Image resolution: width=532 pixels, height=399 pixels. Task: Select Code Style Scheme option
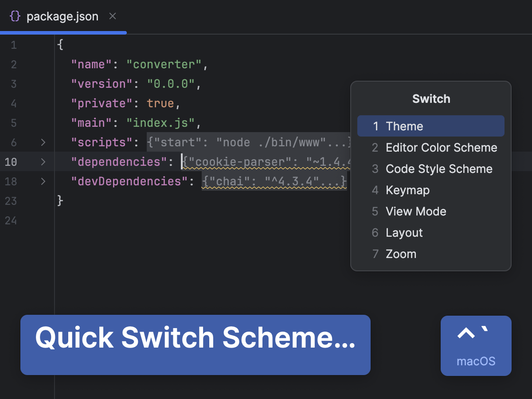[439, 168]
